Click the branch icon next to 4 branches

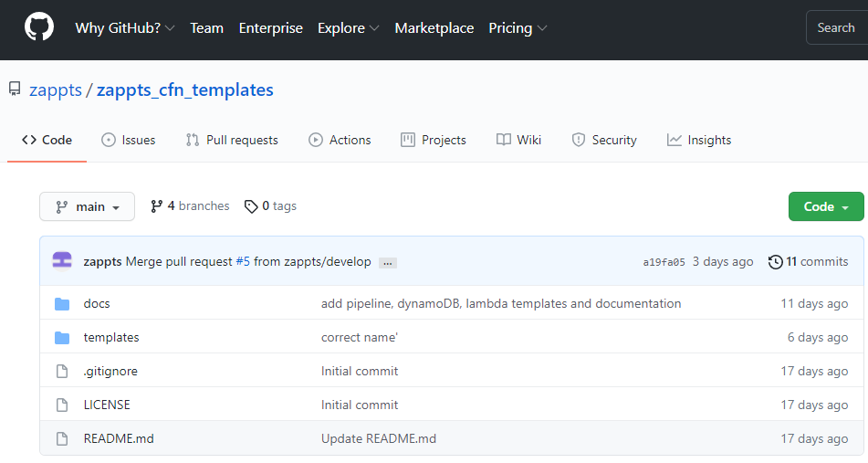pyautogui.click(x=157, y=206)
